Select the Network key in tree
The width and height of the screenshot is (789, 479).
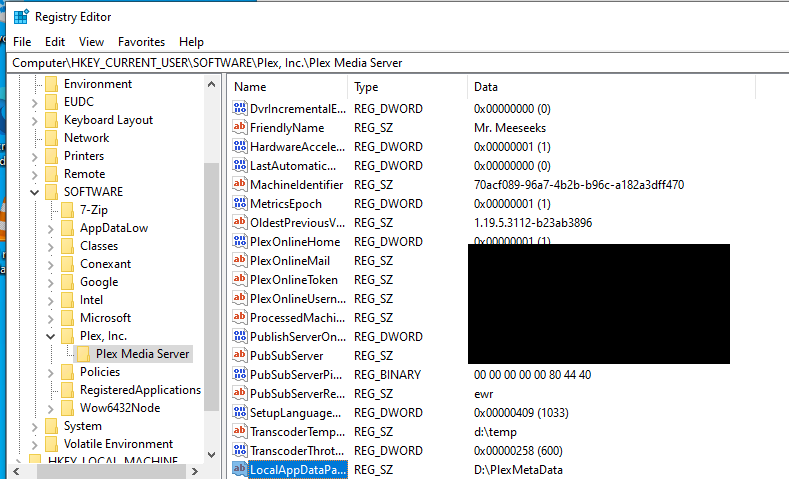click(87, 138)
